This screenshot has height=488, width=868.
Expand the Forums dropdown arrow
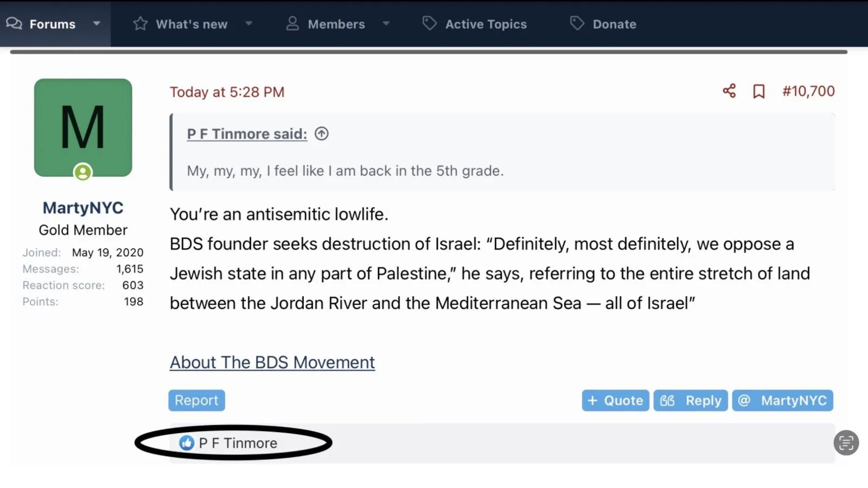[x=97, y=24]
